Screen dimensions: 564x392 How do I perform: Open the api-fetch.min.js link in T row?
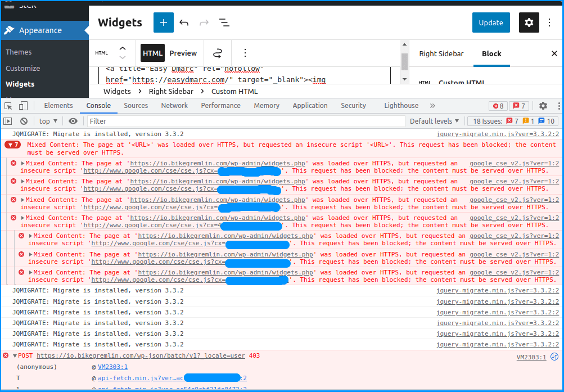(172, 378)
